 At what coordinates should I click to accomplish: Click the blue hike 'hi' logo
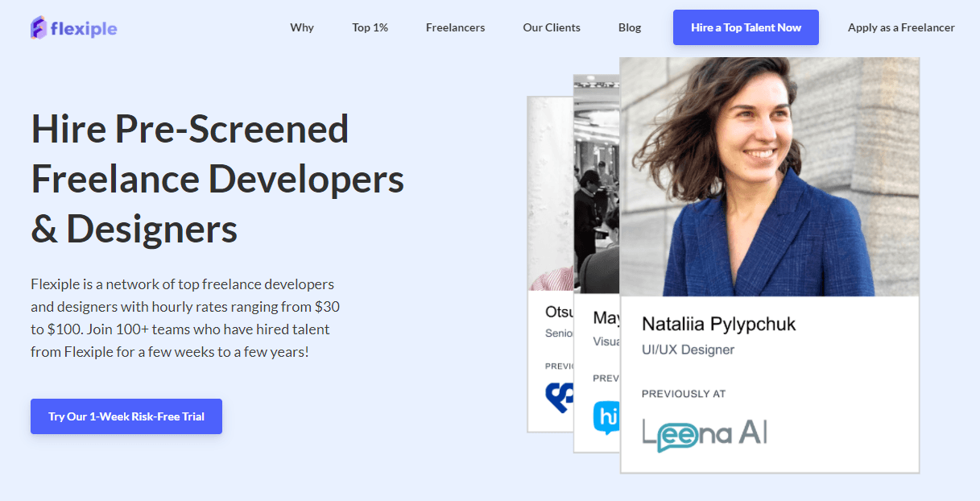[x=606, y=417]
